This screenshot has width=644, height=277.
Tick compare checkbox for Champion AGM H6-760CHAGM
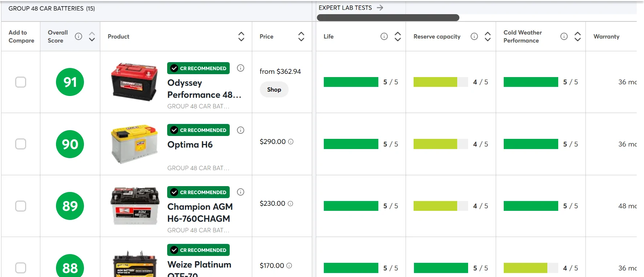tap(21, 206)
